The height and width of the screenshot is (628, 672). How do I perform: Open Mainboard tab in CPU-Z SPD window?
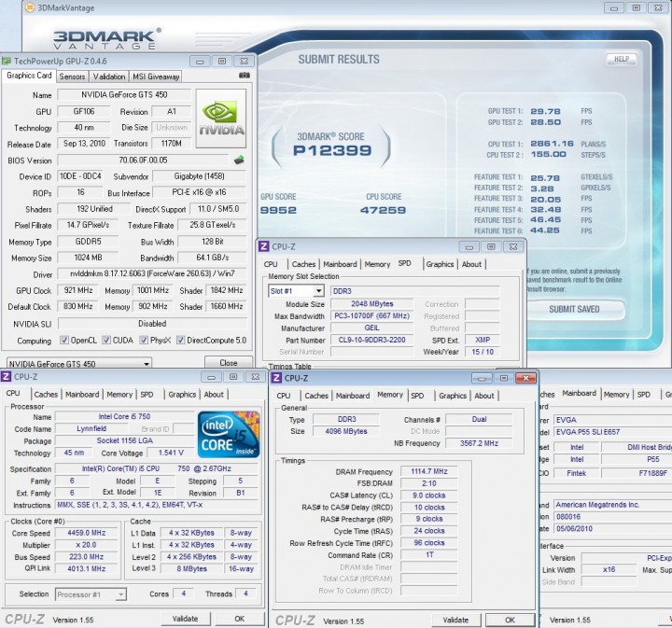coord(340,264)
